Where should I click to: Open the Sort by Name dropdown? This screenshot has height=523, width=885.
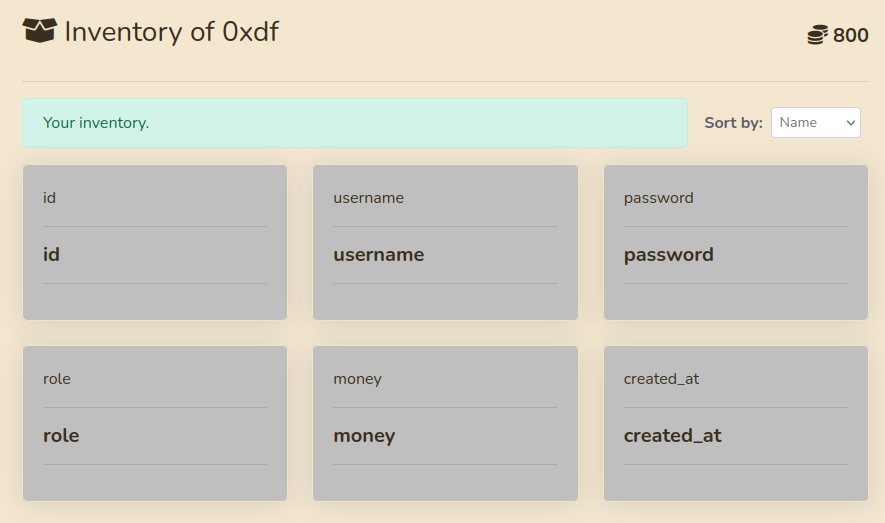[x=815, y=123]
